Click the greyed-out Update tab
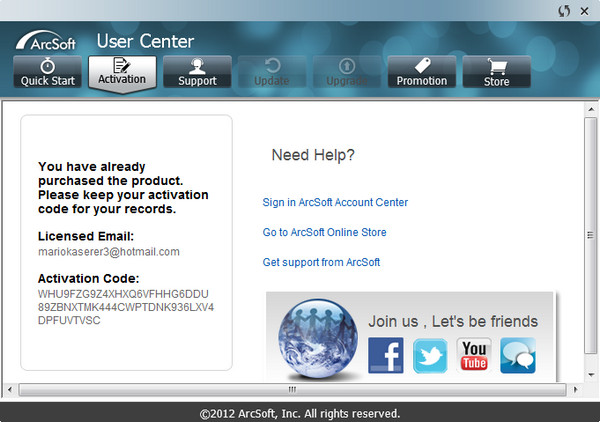600x422 pixels. click(272, 72)
